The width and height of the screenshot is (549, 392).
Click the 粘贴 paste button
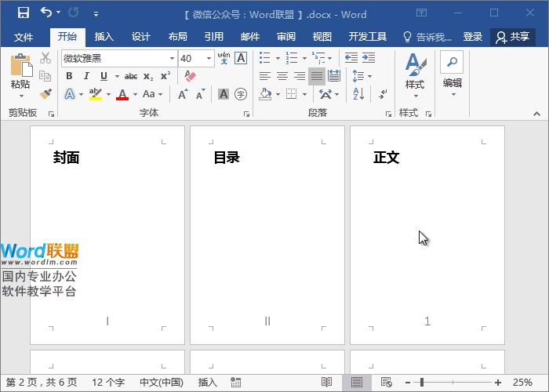click(x=20, y=71)
